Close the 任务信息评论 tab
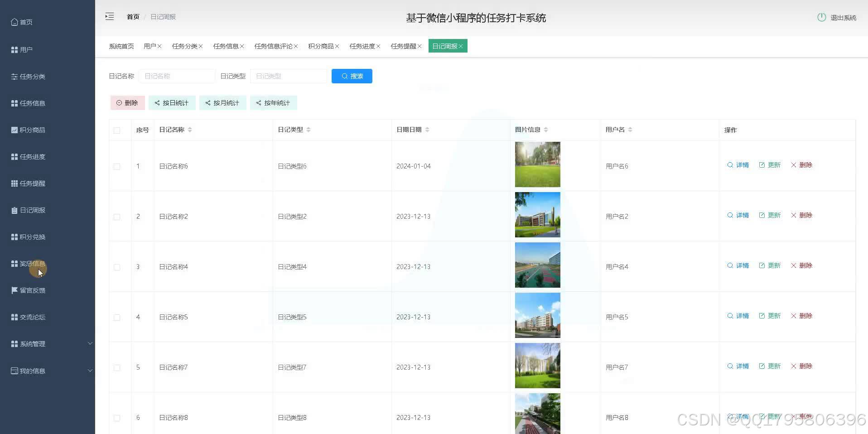868x434 pixels. point(296,46)
